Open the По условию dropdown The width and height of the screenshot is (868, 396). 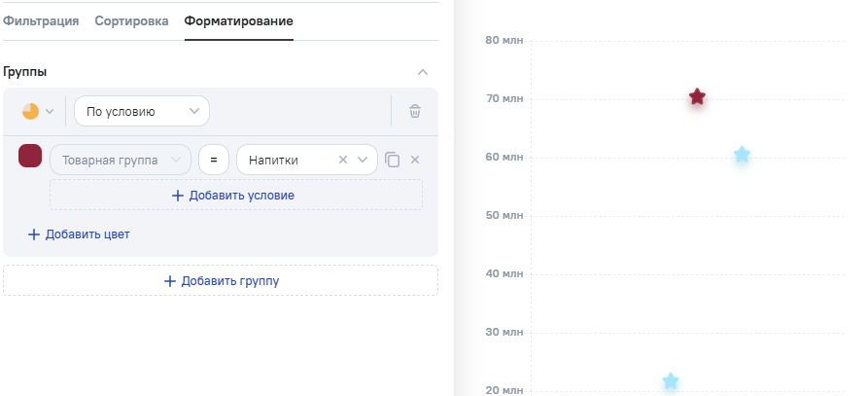coord(142,111)
